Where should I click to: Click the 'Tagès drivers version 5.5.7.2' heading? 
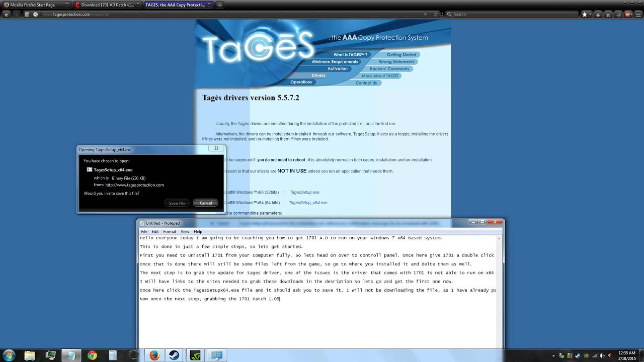coord(251,98)
